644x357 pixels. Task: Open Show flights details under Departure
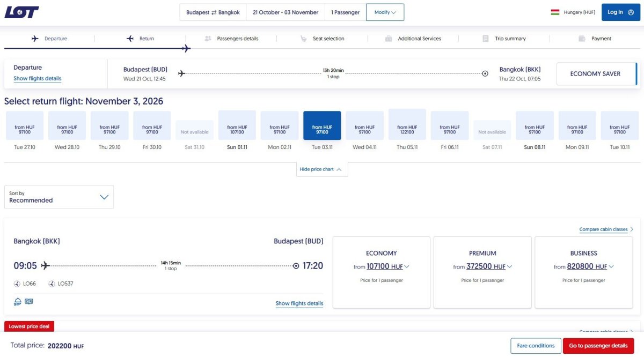pyautogui.click(x=38, y=79)
